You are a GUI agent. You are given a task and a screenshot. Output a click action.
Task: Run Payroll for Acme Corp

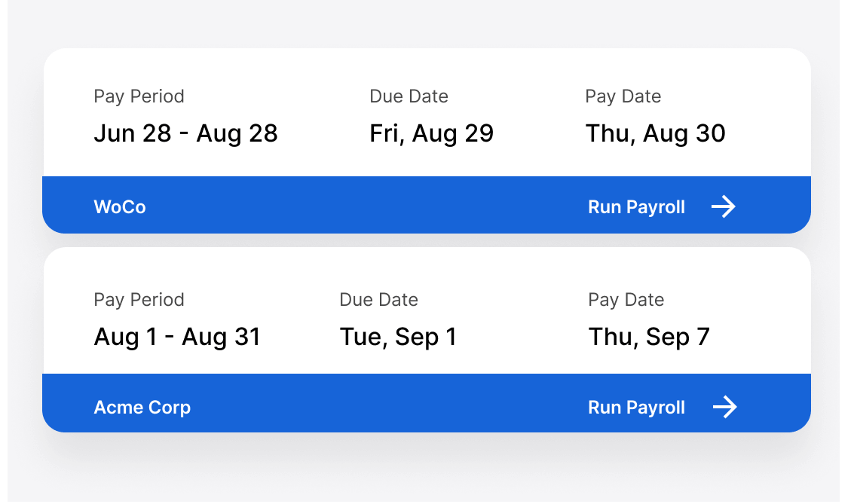coord(636,408)
